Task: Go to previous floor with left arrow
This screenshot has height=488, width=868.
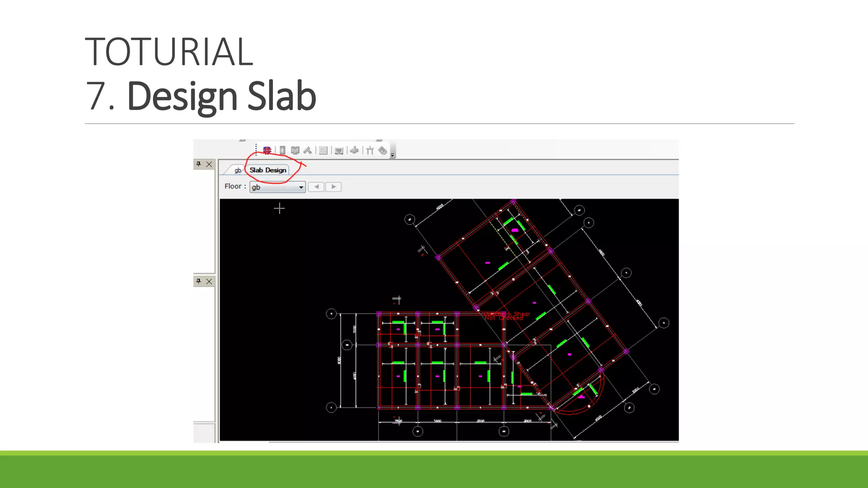Action: point(316,187)
